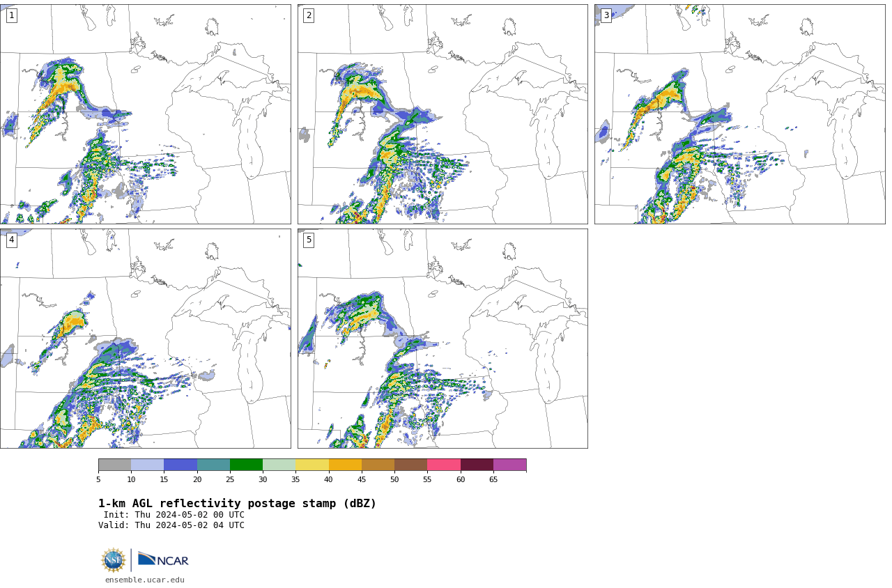Click the member number 4 label box
This screenshot has height=588, width=892.
click(x=11, y=240)
